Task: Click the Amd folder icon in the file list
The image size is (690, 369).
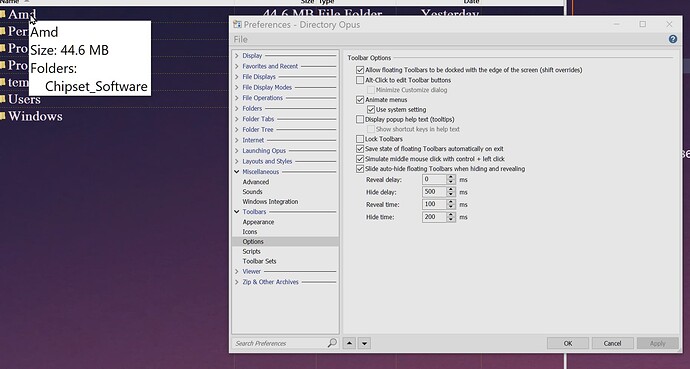Action: 2,15
